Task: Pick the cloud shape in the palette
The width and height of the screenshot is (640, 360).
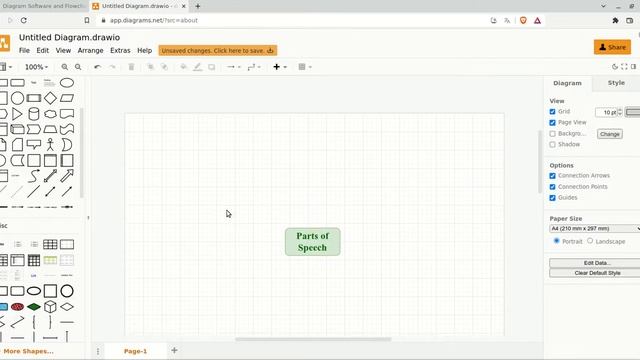Action: (50, 114)
